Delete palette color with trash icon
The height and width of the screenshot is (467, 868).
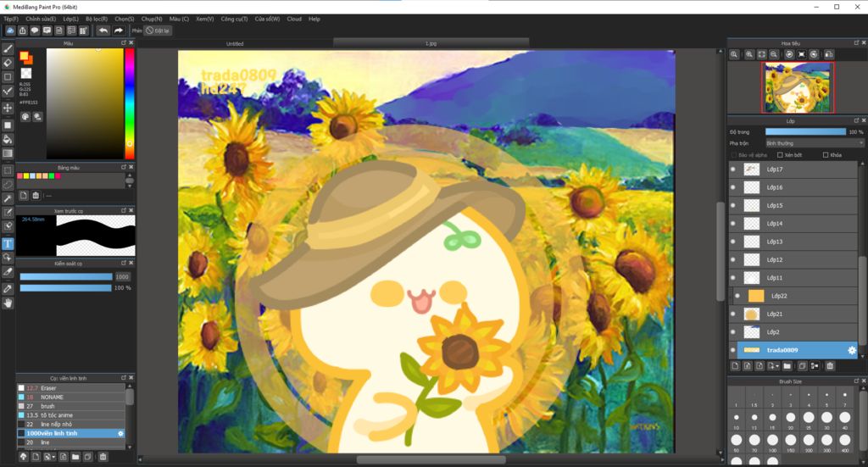coord(36,195)
